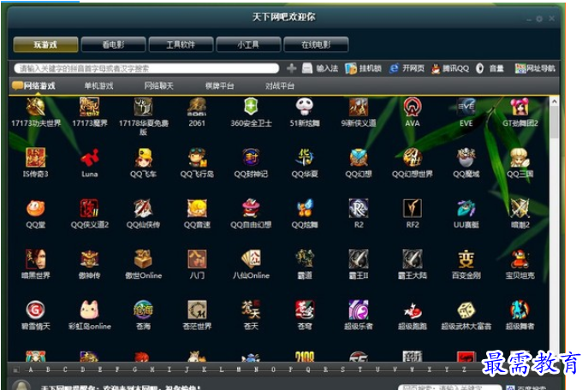Filter games by letter M

(x=239, y=369)
